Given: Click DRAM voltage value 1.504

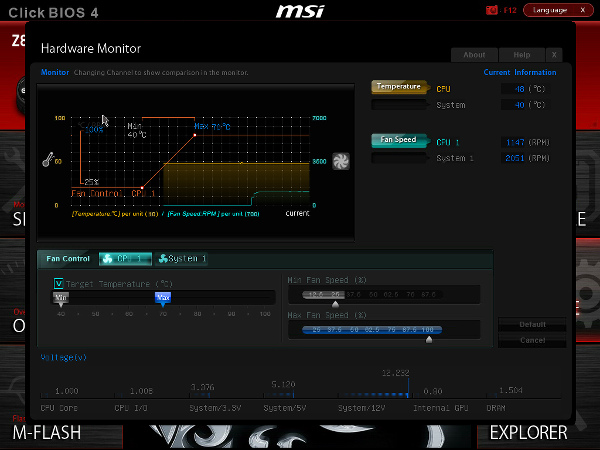Looking at the screenshot, I should 511,390.
